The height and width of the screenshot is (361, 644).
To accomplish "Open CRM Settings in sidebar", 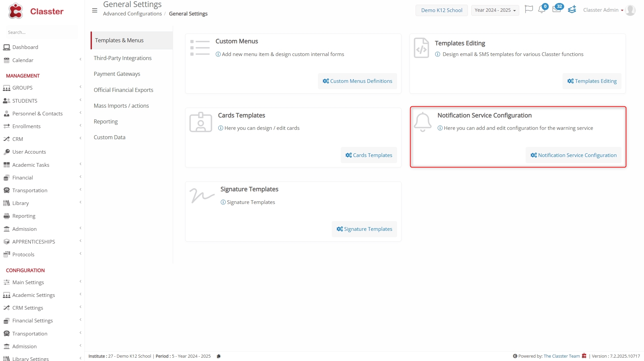I will pyautogui.click(x=28, y=308).
